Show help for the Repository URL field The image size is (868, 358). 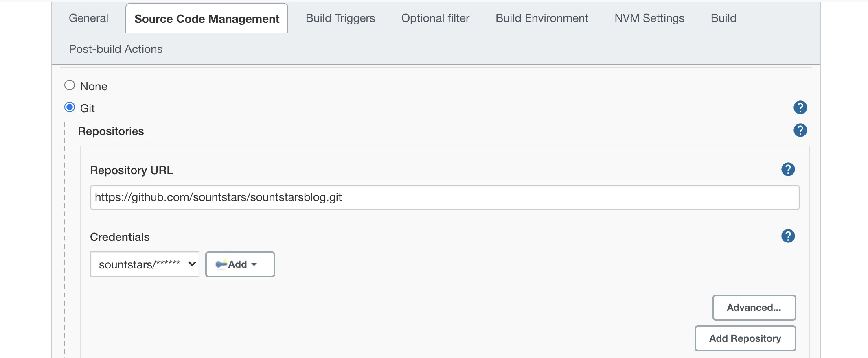(x=788, y=169)
